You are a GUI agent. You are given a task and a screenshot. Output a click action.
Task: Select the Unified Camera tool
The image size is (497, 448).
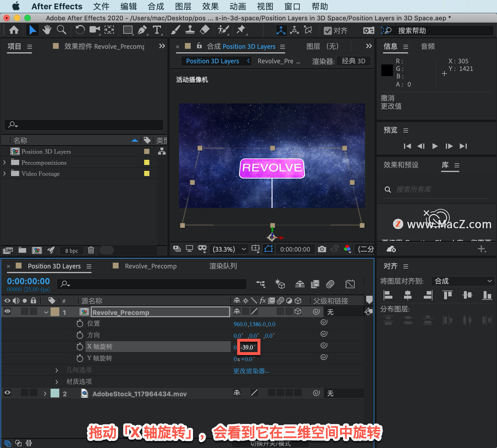click(95, 30)
